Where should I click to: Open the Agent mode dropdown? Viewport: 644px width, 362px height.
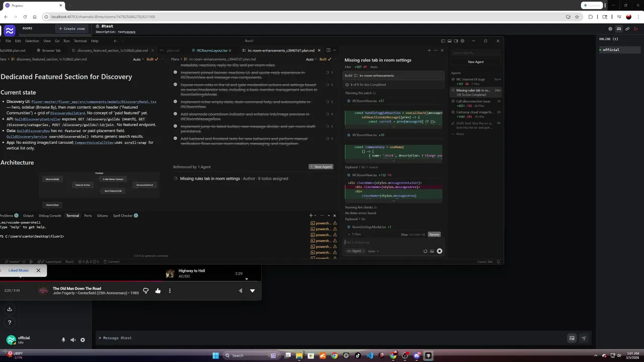click(x=355, y=251)
